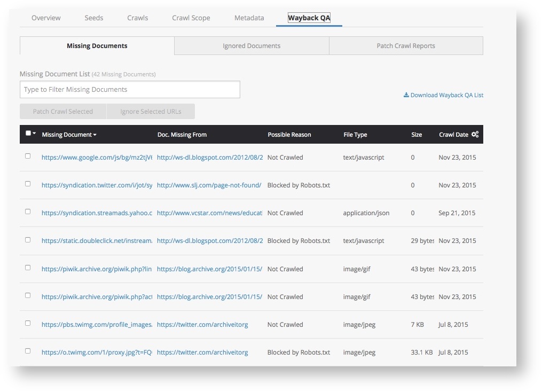Open the select-all checkbox dropdown arrow

coord(35,134)
